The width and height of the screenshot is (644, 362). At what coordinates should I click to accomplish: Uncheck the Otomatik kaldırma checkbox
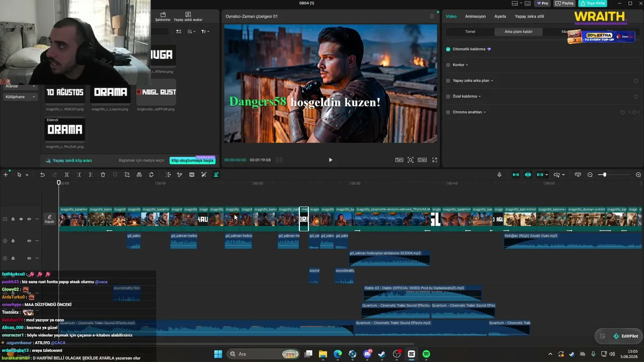448,49
